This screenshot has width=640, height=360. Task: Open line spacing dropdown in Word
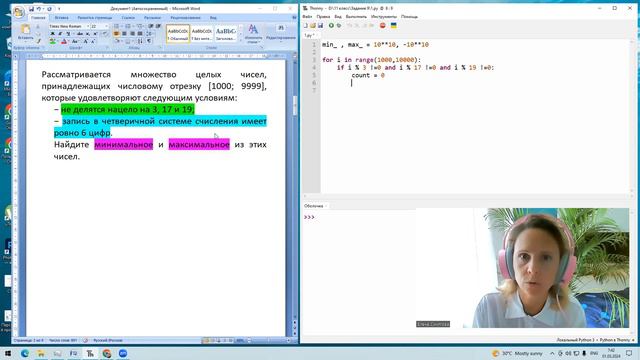149,33
